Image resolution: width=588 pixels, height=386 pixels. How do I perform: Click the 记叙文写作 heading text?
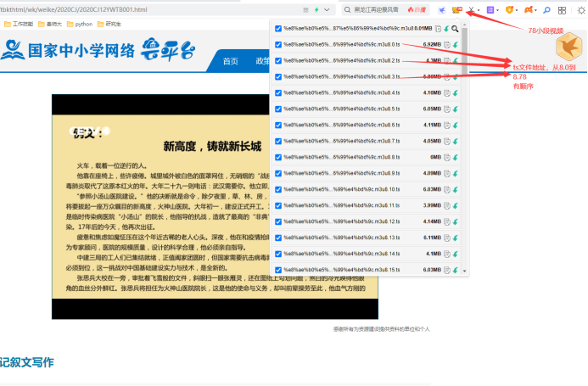[x=26, y=362]
